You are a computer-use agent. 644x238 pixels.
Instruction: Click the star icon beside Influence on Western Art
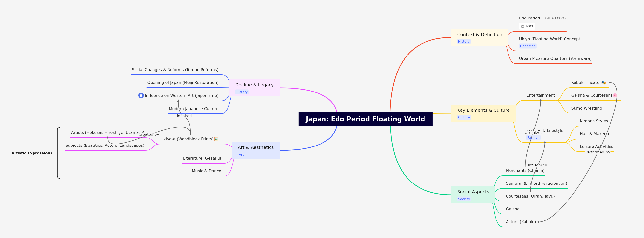tap(141, 95)
